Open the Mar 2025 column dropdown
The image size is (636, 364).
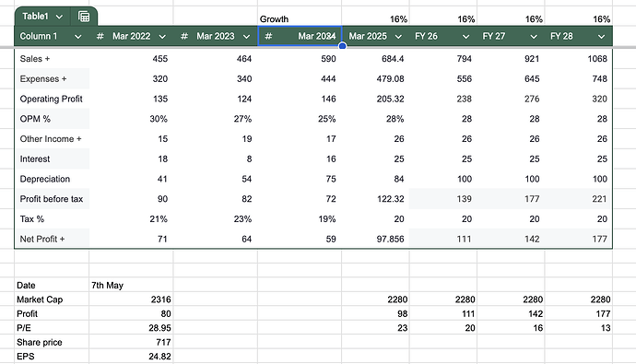[398, 37]
